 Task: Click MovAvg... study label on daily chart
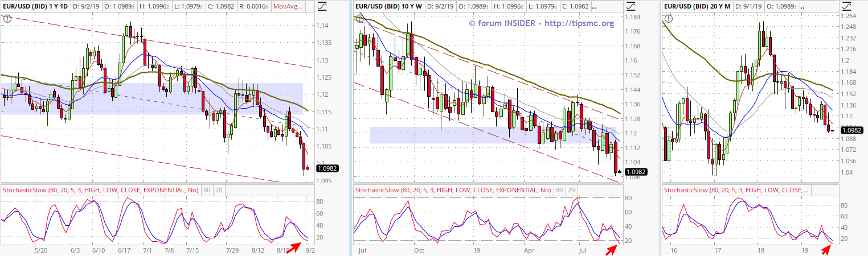click(x=287, y=6)
